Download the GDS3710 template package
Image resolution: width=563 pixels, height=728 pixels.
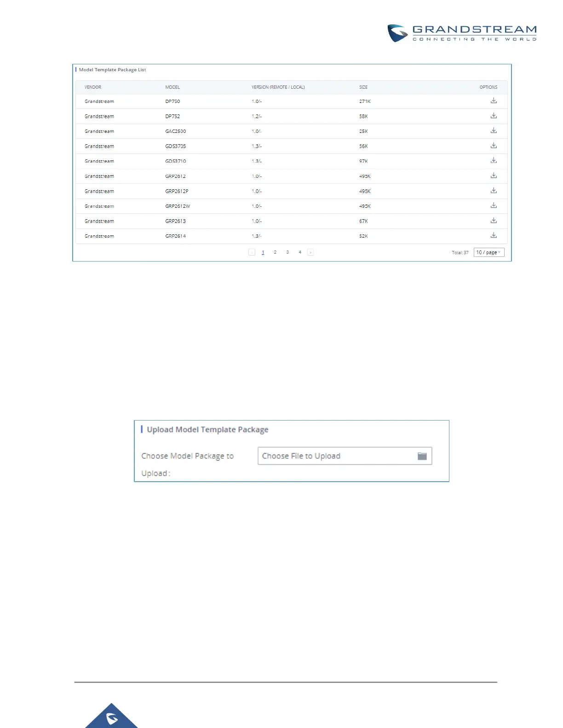(494, 160)
